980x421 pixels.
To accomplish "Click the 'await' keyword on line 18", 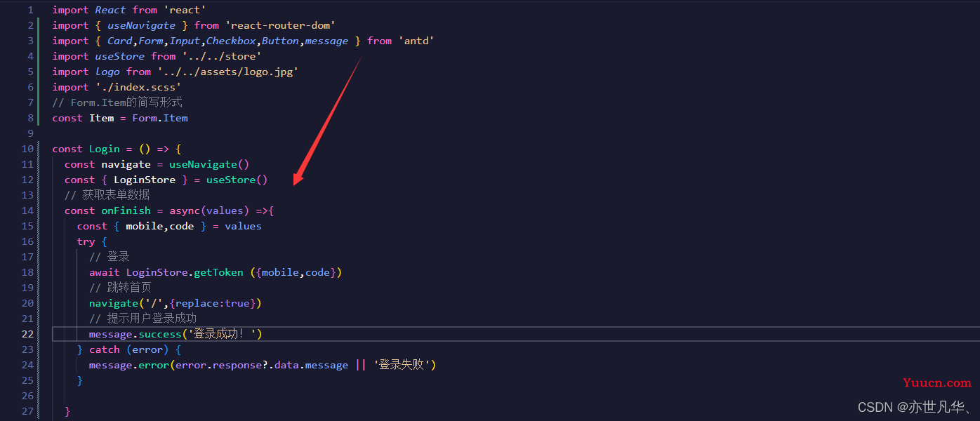I will (x=105, y=272).
